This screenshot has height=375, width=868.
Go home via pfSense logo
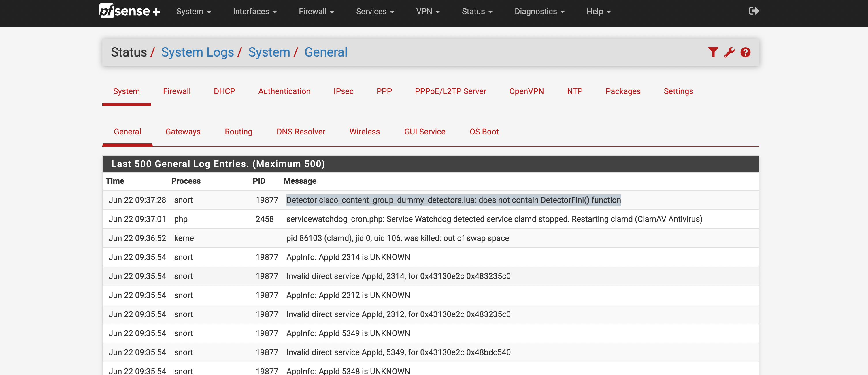point(129,11)
